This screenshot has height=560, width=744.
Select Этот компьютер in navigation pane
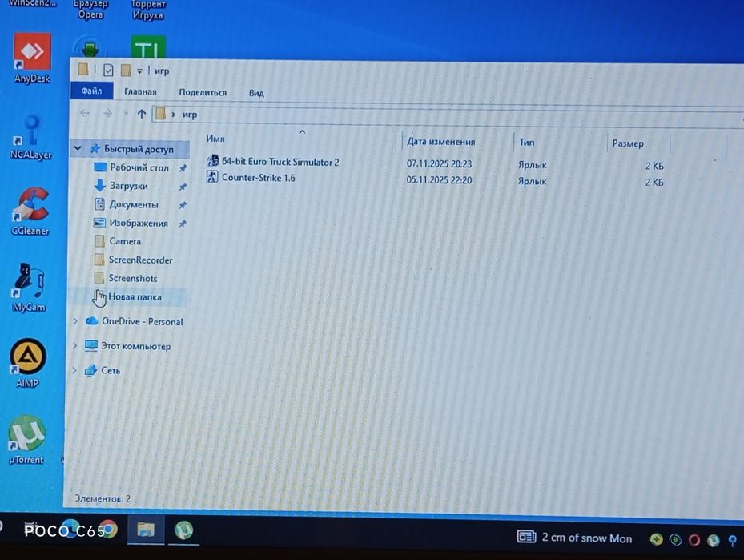coord(135,346)
